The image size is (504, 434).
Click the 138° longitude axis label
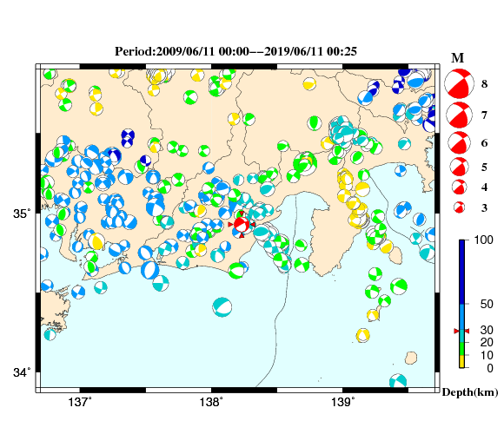tap(211, 402)
